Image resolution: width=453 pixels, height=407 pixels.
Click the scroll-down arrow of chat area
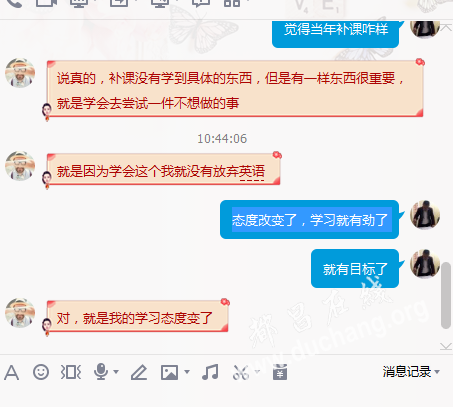(446, 346)
